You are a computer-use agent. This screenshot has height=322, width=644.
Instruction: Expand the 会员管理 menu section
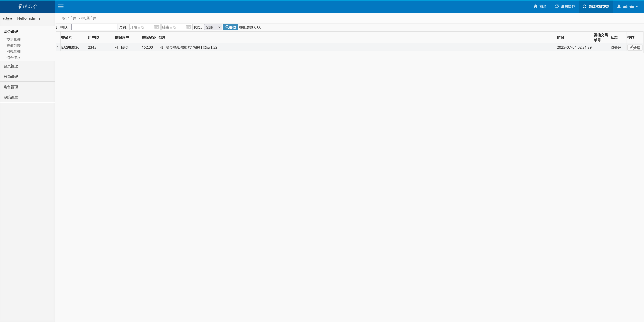tap(11, 66)
